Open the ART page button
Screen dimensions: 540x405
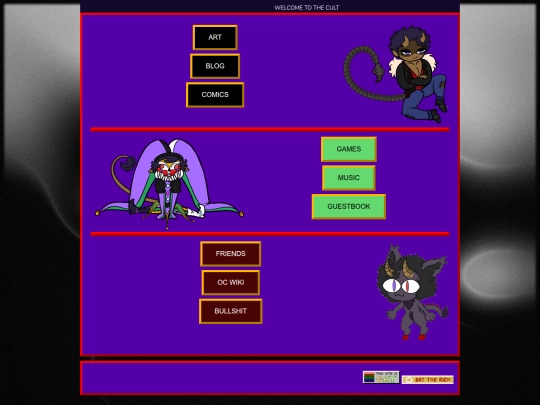click(215, 37)
